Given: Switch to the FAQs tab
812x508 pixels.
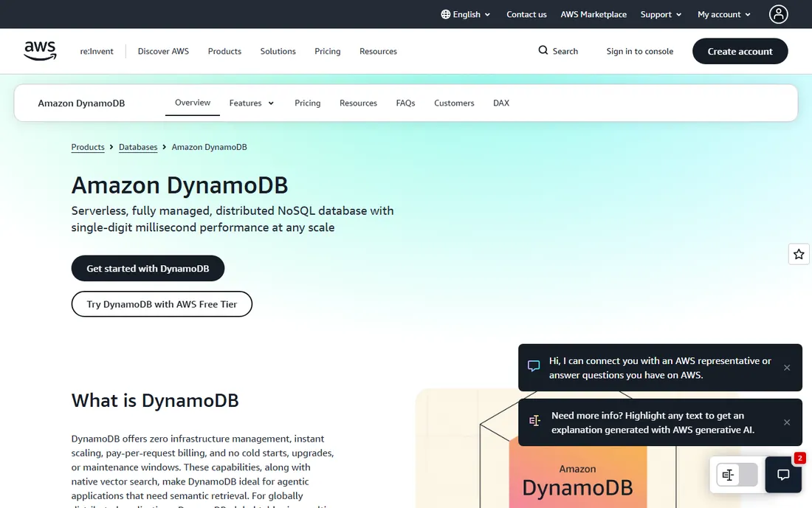Looking at the screenshot, I should 405,103.
